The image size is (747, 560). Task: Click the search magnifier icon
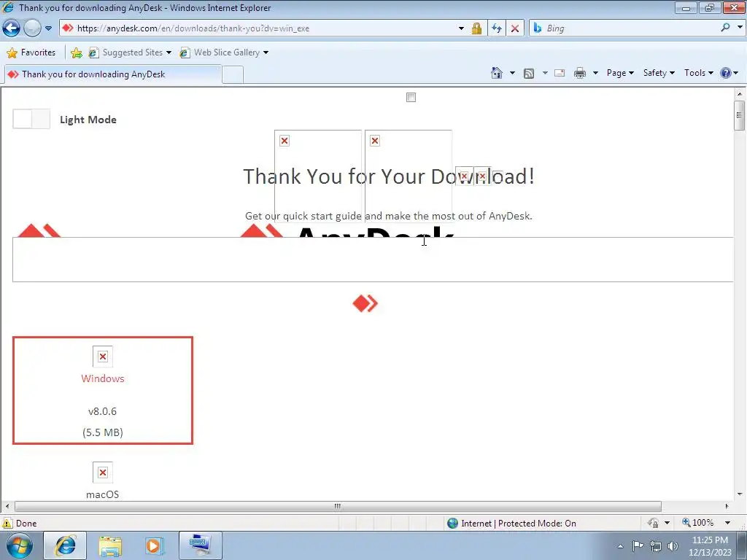coord(725,28)
